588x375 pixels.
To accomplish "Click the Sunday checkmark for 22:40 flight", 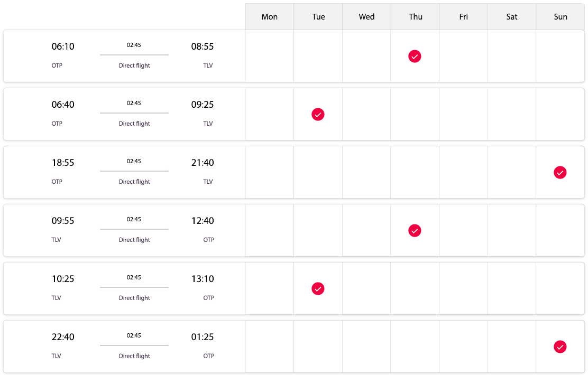I will [x=560, y=346].
